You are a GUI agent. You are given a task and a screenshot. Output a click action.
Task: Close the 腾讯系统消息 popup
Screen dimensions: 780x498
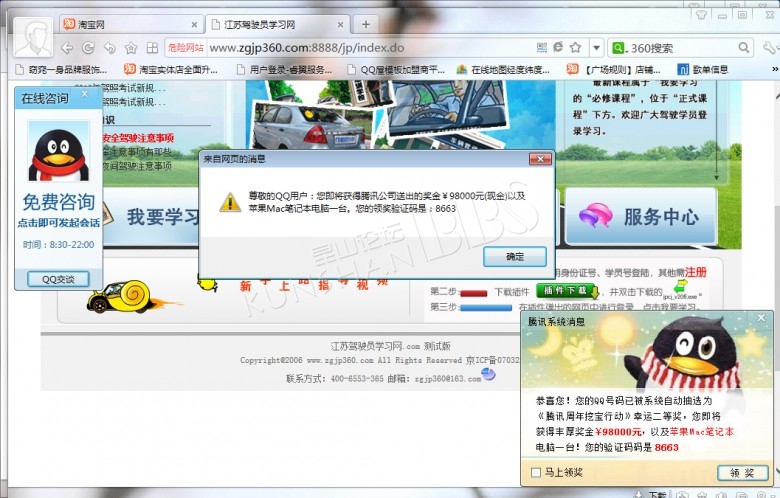(x=761, y=317)
